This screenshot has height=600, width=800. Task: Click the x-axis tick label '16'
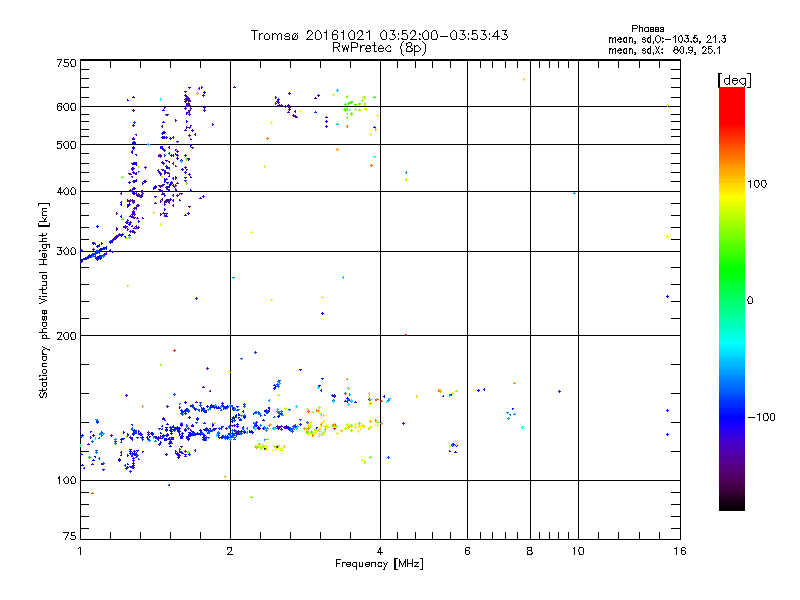coord(680,551)
